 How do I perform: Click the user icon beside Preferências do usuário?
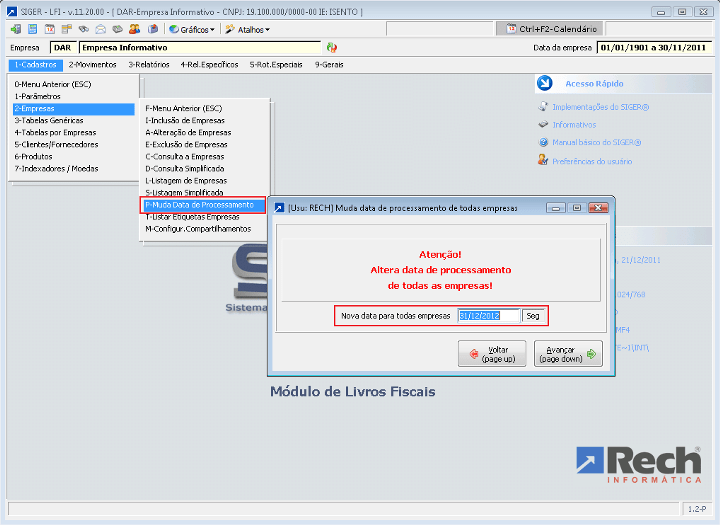(543, 160)
